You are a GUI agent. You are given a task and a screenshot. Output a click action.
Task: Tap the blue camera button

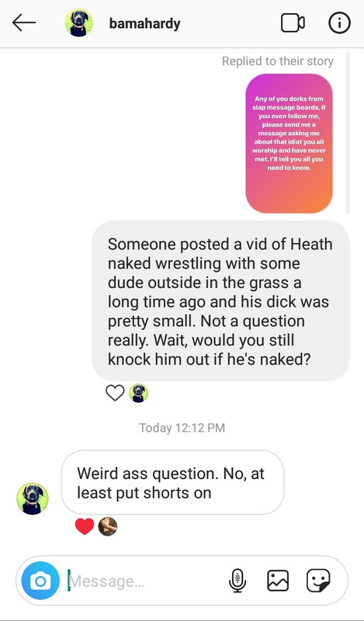tap(40, 581)
